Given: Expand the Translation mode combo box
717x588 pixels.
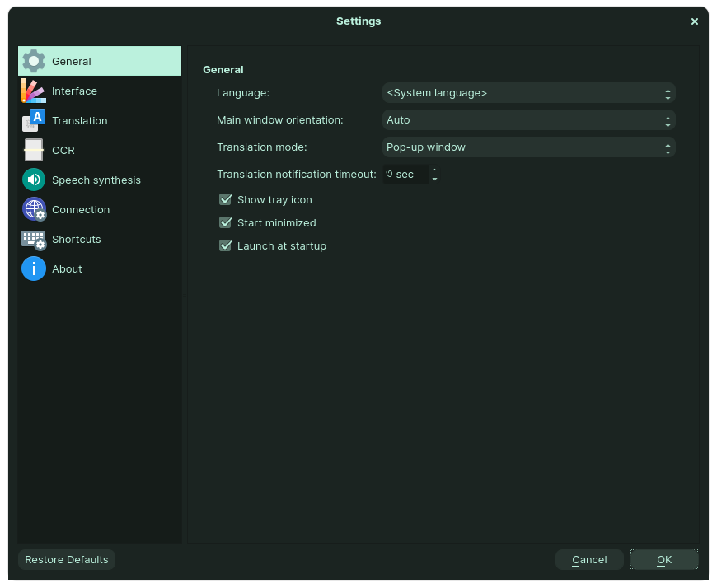Looking at the screenshot, I should pos(528,147).
